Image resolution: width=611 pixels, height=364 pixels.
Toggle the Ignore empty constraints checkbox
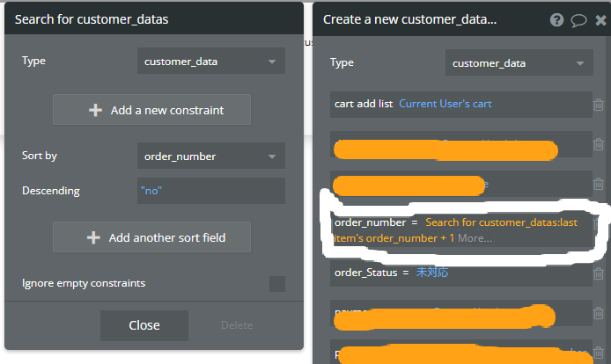[277, 283]
